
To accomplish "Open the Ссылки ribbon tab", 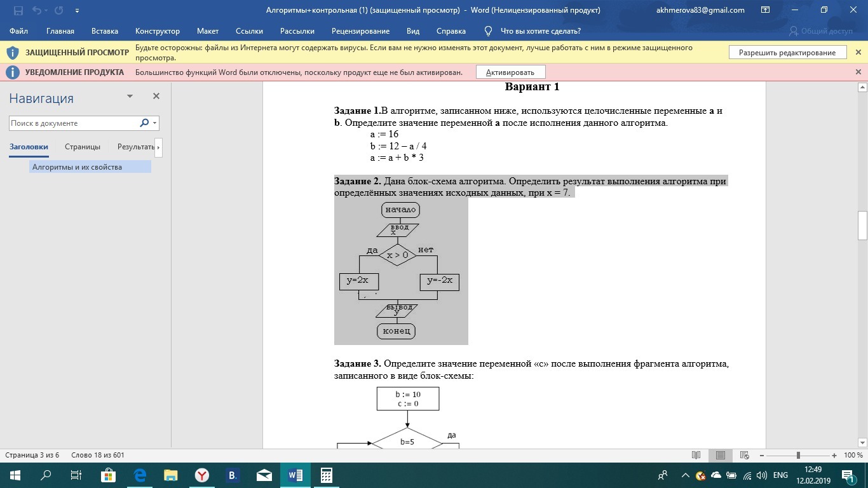I will pos(250,31).
